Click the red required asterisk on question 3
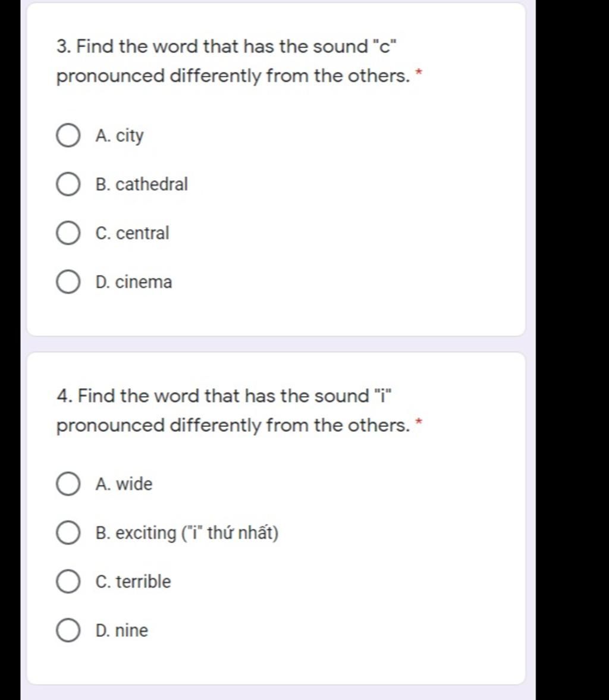Screen dimensions: 609x700 pos(418,72)
